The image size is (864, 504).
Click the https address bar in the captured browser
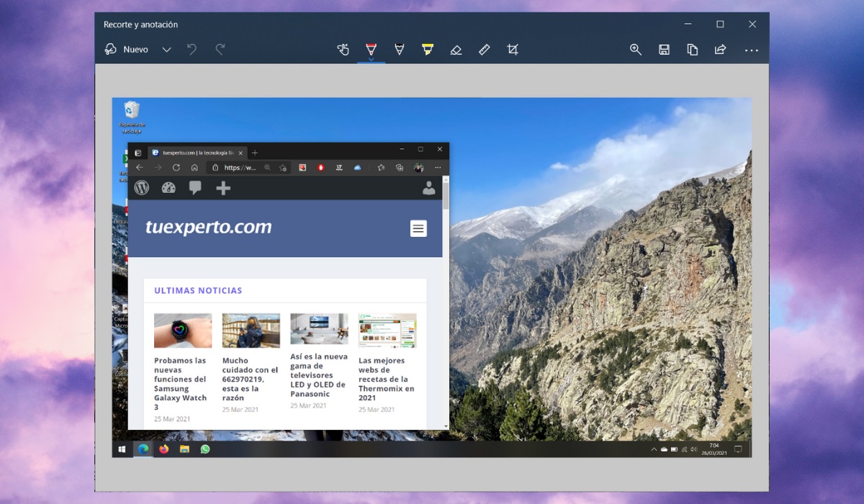coord(248,168)
